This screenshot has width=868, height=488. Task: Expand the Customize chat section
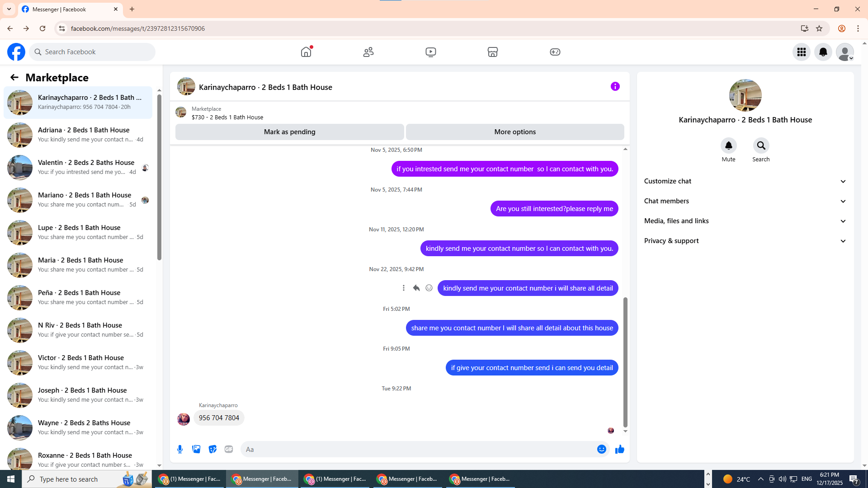[x=745, y=181]
